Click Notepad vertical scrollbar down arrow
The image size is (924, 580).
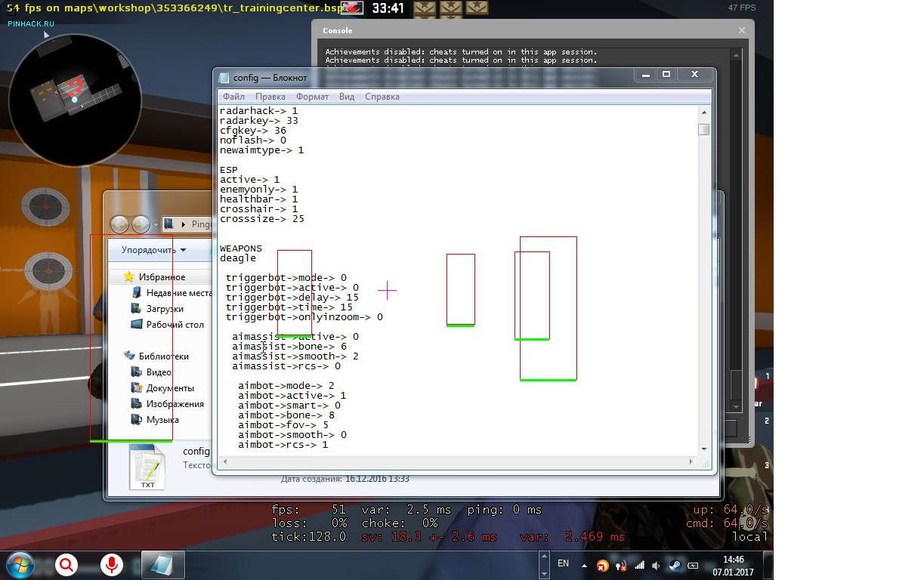tap(703, 448)
